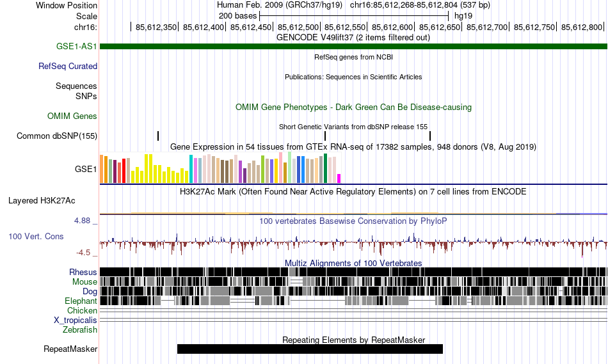Click 'Repeating Elements by RepeatMasker' title
This screenshot has height=364, width=608.
(353, 340)
